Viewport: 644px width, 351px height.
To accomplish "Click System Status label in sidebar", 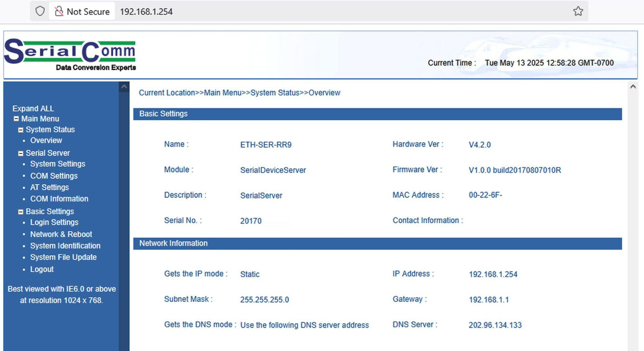I will (x=50, y=130).
